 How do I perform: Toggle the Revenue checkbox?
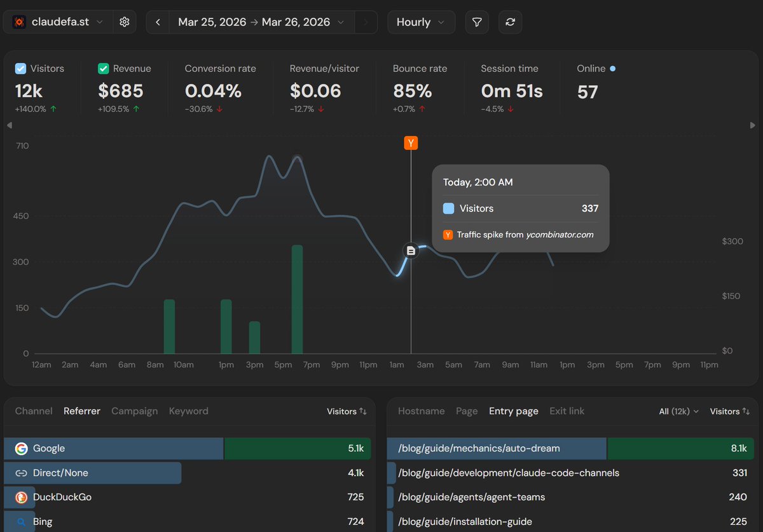(x=103, y=68)
